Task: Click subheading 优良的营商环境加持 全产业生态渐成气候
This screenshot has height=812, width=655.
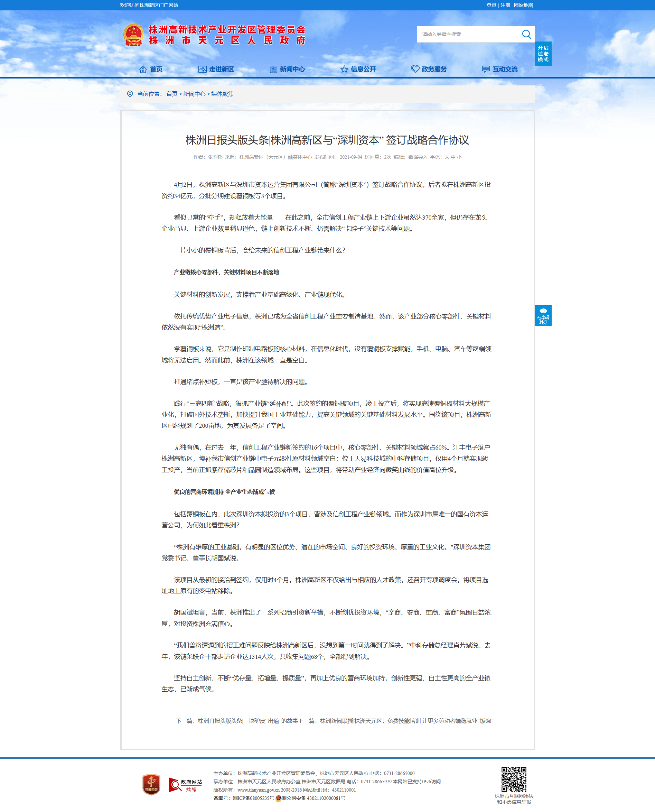Action: click(224, 492)
